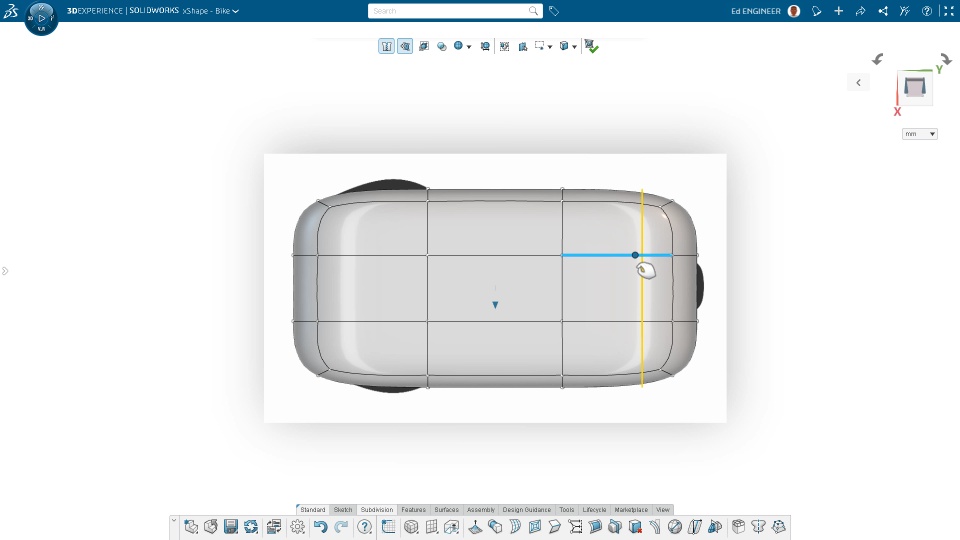Open header help question mark

pyautogui.click(x=927, y=11)
